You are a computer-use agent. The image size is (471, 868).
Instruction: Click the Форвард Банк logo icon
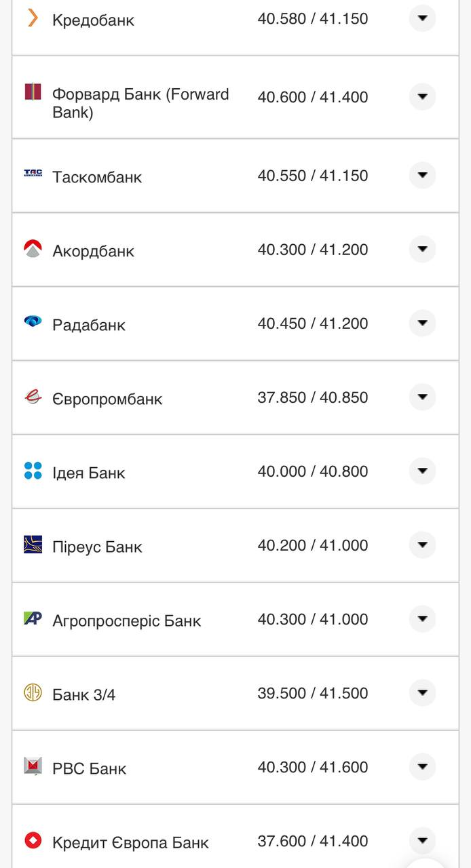click(33, 92)
